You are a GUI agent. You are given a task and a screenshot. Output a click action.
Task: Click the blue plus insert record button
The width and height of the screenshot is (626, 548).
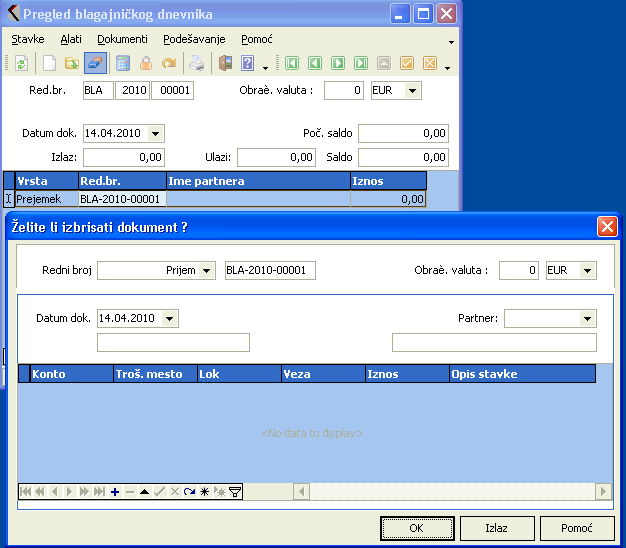point(115,491)
